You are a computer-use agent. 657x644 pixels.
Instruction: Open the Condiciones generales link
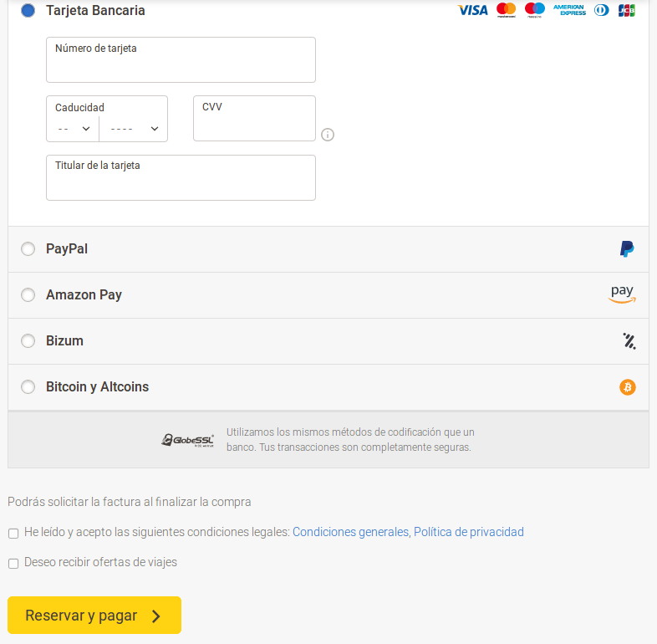click(x=351, y=532)
